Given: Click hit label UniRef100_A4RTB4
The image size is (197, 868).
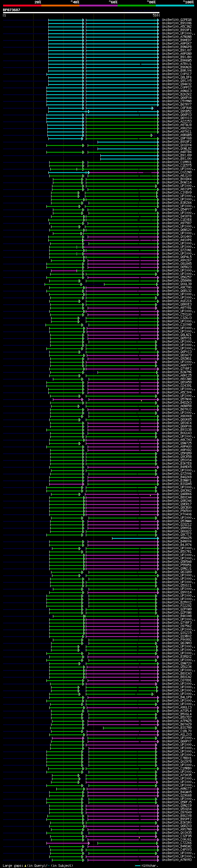Looking at the screenshot, I should point(177,152).
